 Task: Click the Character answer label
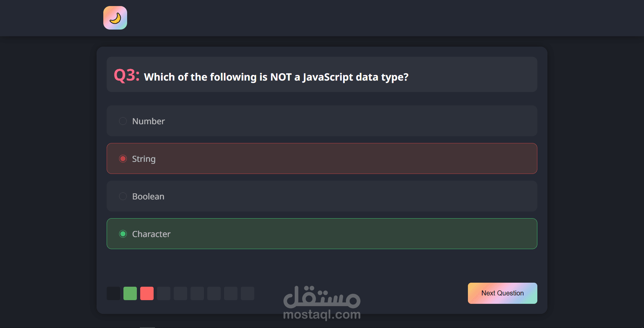pos(151,234)
